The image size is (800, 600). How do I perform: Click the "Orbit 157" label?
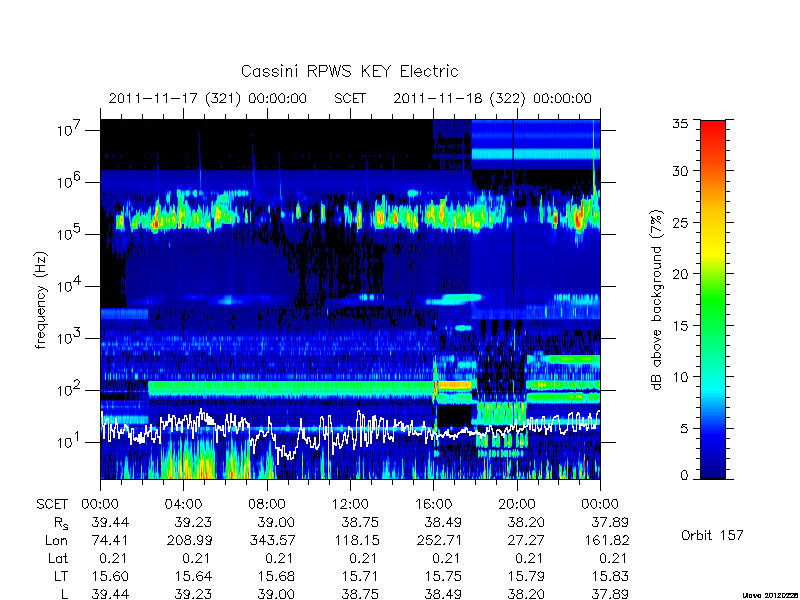pyautogui.click(x=712, y=535)
